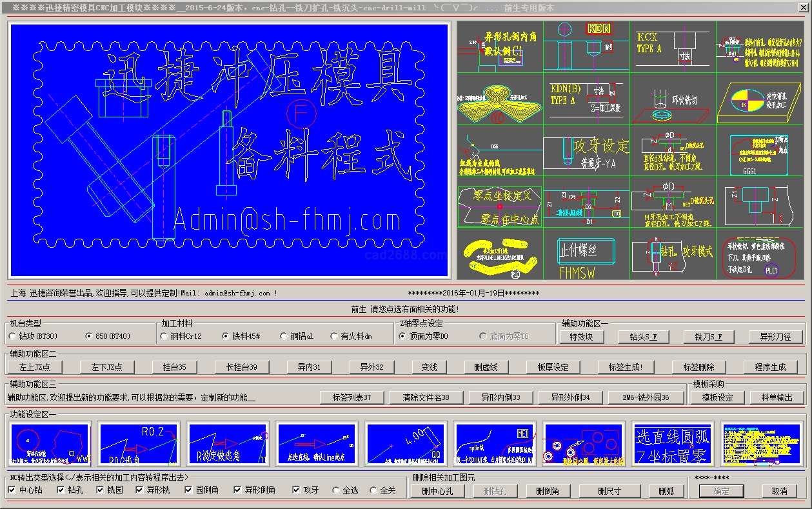812x509 pixels.
Task: Choose 铜铝al material radio button
Action: coord(284,336)
